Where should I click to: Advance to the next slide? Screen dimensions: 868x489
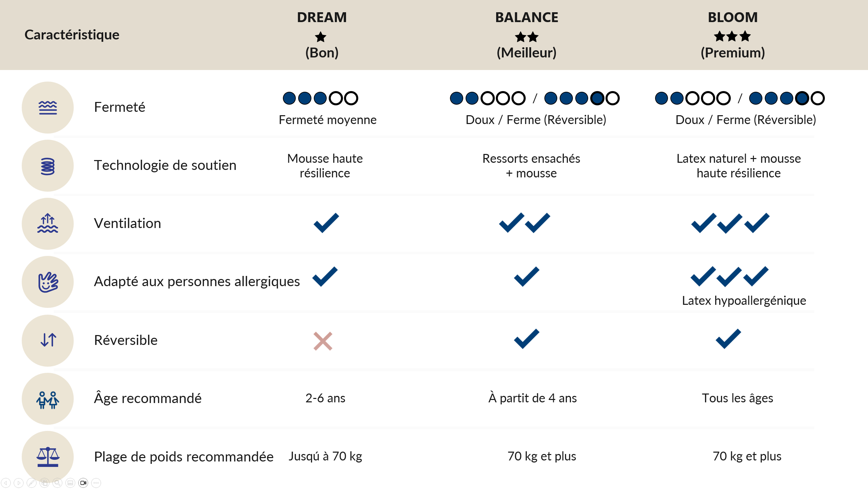[x=19, y=483]
